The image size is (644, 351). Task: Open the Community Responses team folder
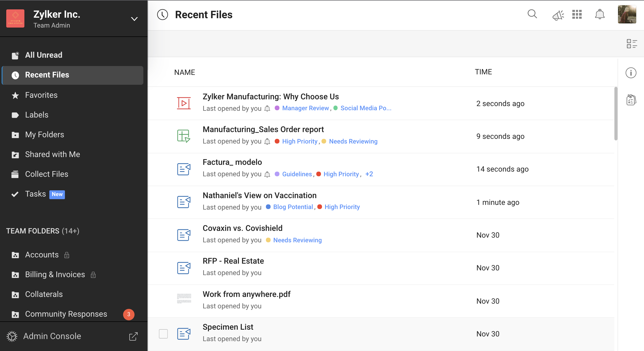pos(66,314)
